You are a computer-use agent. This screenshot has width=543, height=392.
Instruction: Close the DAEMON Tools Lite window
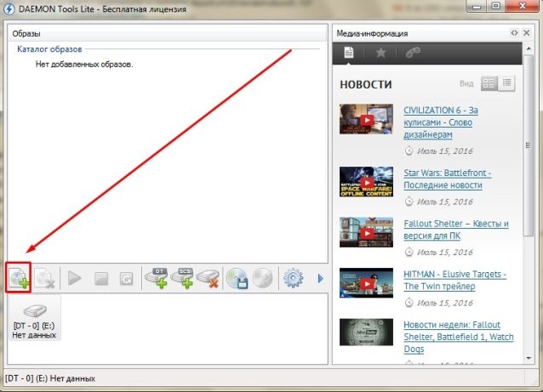click(523, 6)
